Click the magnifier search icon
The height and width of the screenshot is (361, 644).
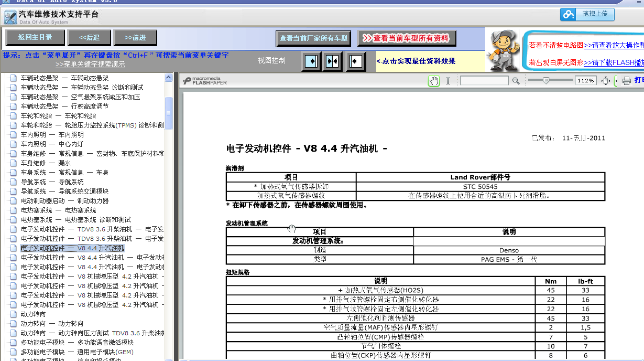tap(516, 81)
